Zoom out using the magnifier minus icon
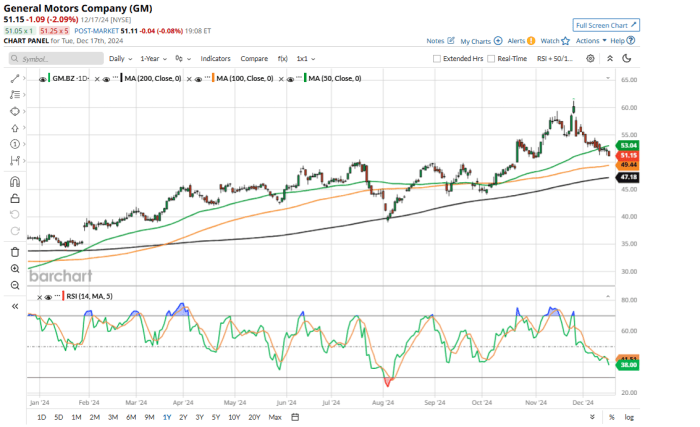 point(15,286)
